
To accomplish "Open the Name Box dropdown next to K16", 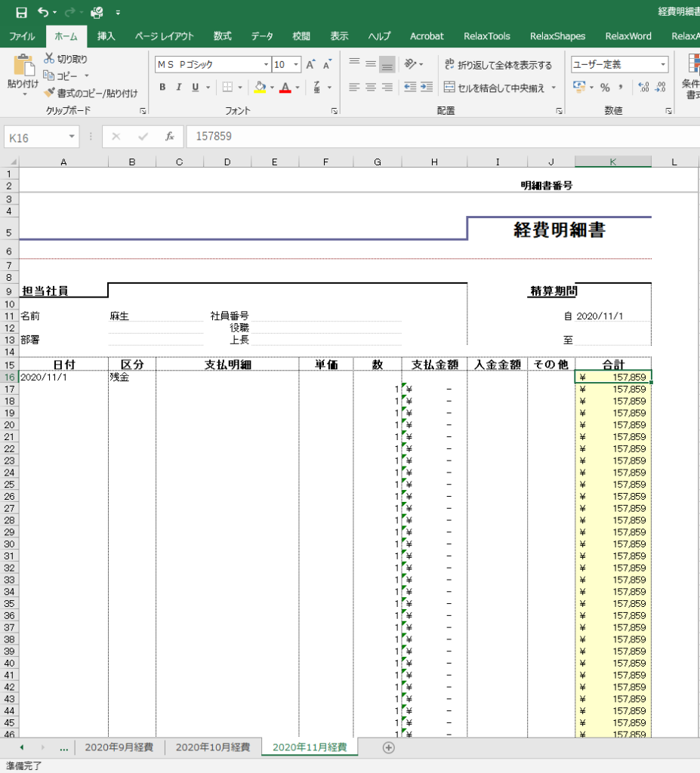I will click(72, 137).
